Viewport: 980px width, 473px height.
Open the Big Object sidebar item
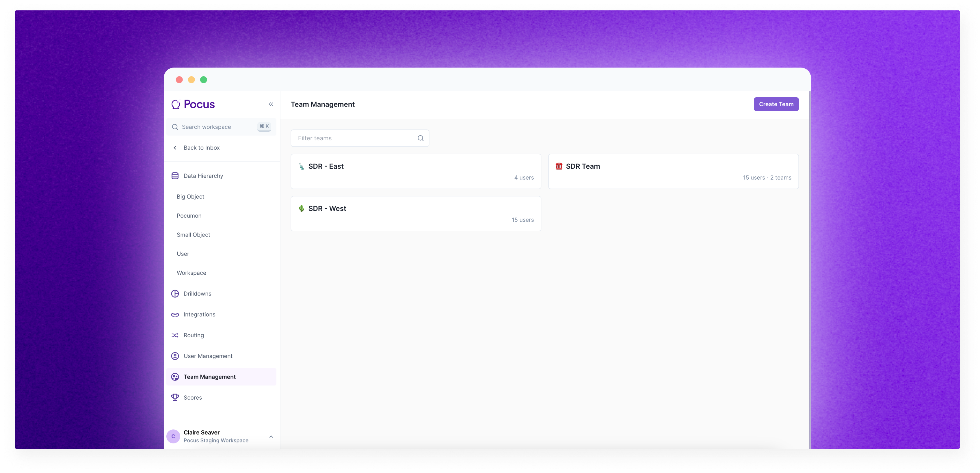[190, 197]
